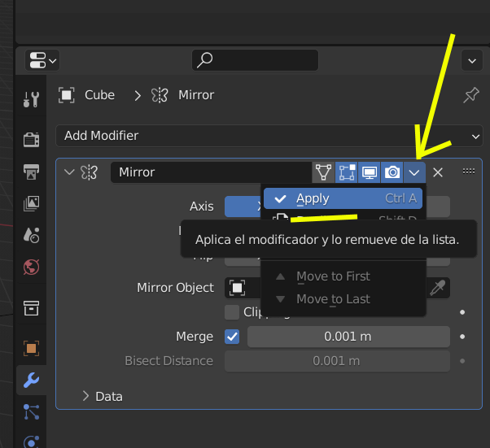Screen dimensions: 490x448
Task: Pick Mirror Object with the eyedropper
Action: [438, 288]
